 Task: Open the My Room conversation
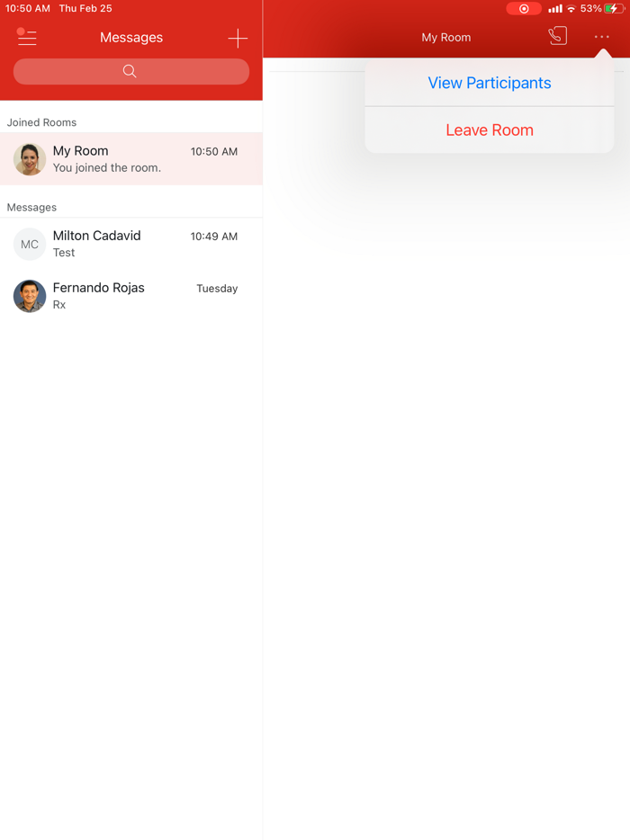click(131, 159)
